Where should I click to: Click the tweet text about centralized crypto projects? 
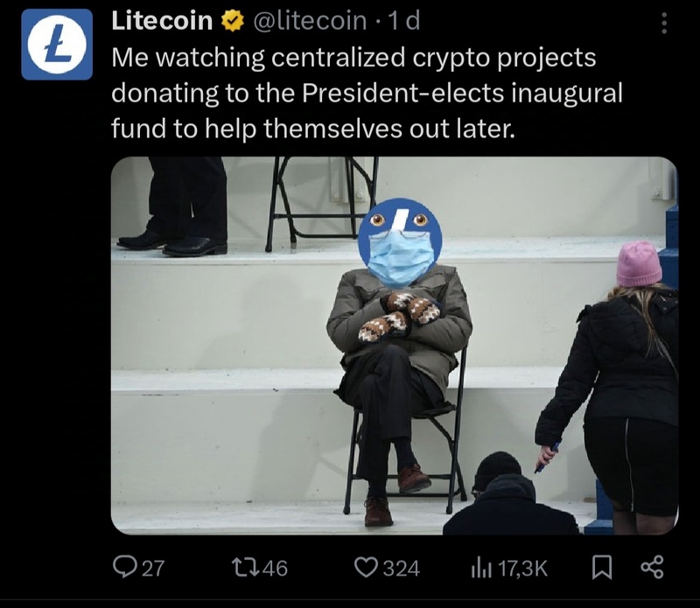367,94
